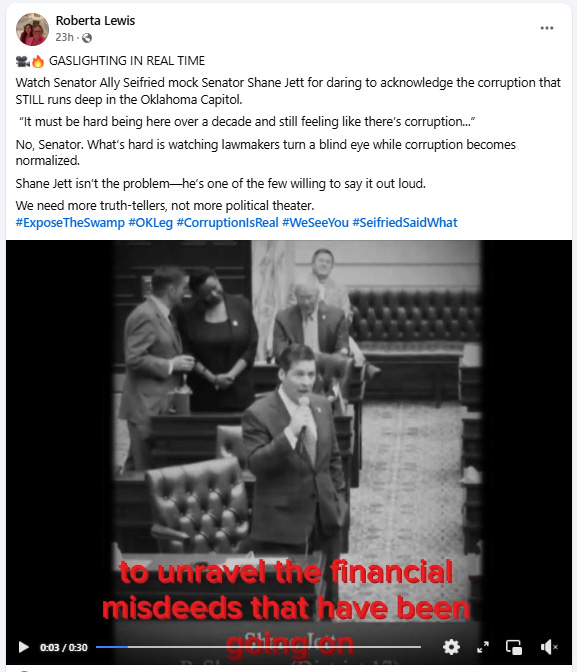Open the 23h post timestamp
Viewport: 577px width, 672px height.
(64, 38)
